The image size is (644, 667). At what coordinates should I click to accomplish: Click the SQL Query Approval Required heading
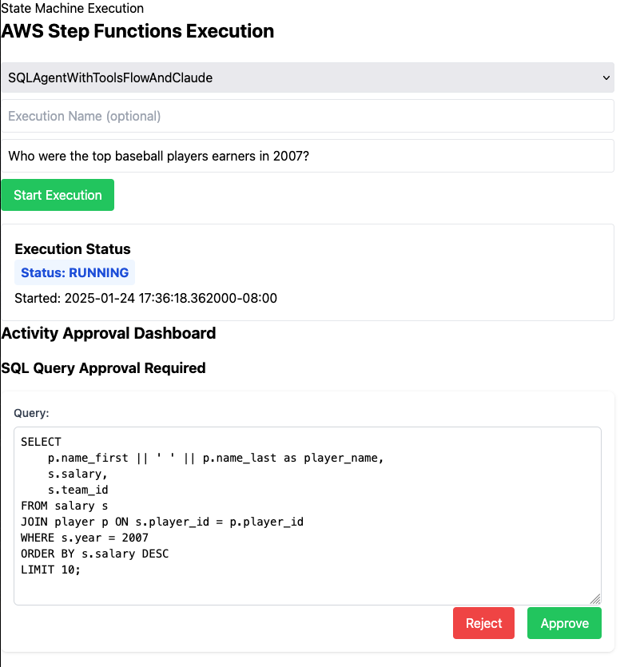[x=103, y=368]
